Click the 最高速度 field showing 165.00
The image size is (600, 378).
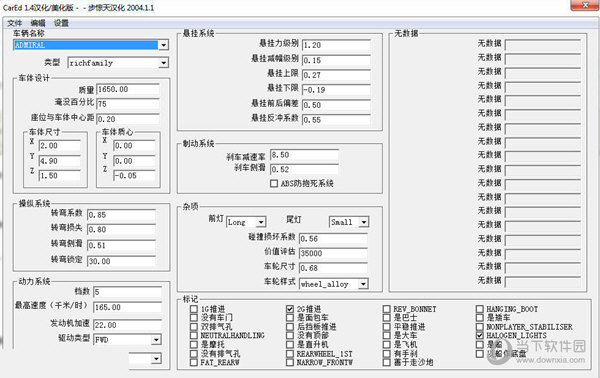point(127,307)
